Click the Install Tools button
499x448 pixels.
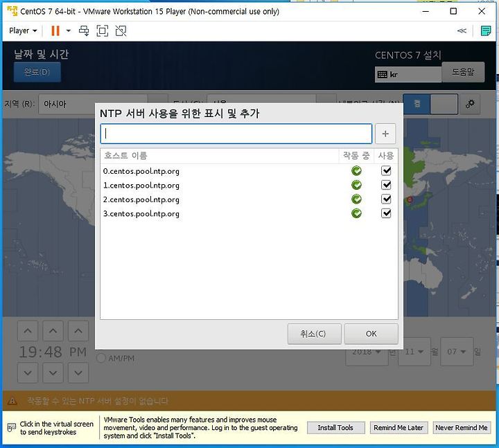tap(335, 428)
